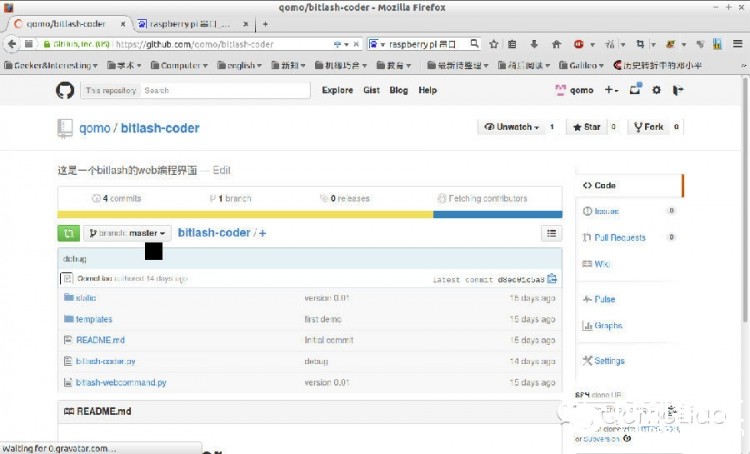
Task: Open the bitlash-coder.py file
Action: (105, 361)
